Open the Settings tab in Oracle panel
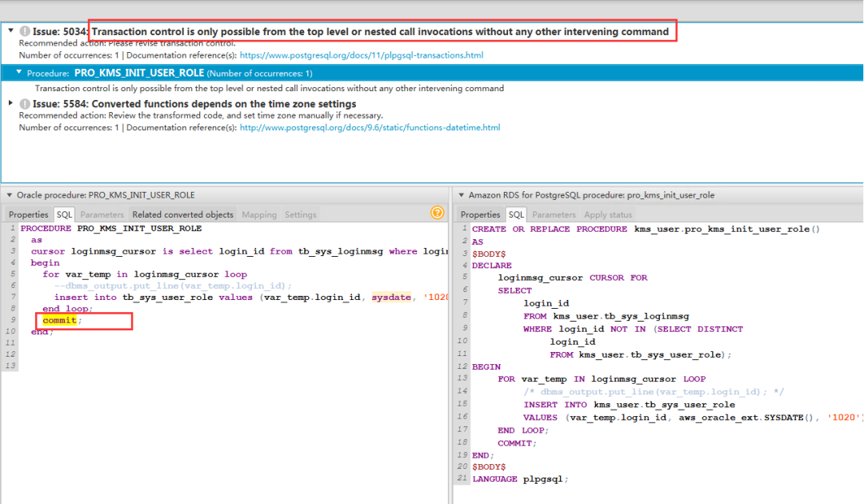 301,214
